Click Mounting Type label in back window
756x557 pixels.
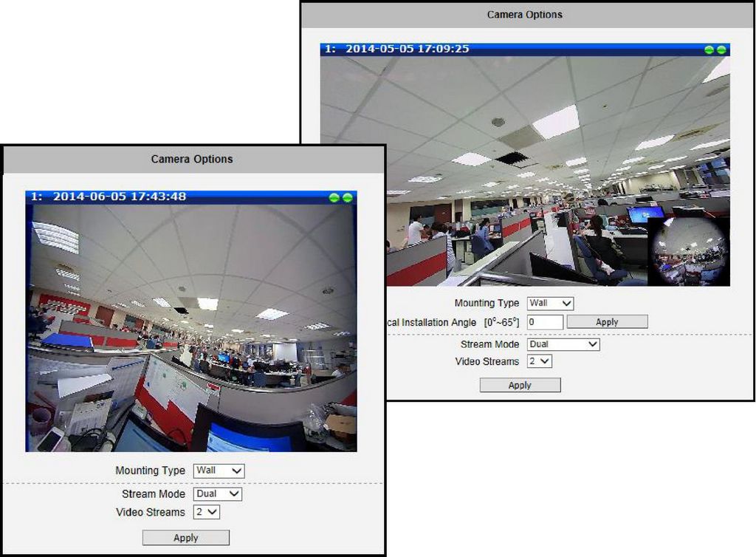[x=487, y=304]
